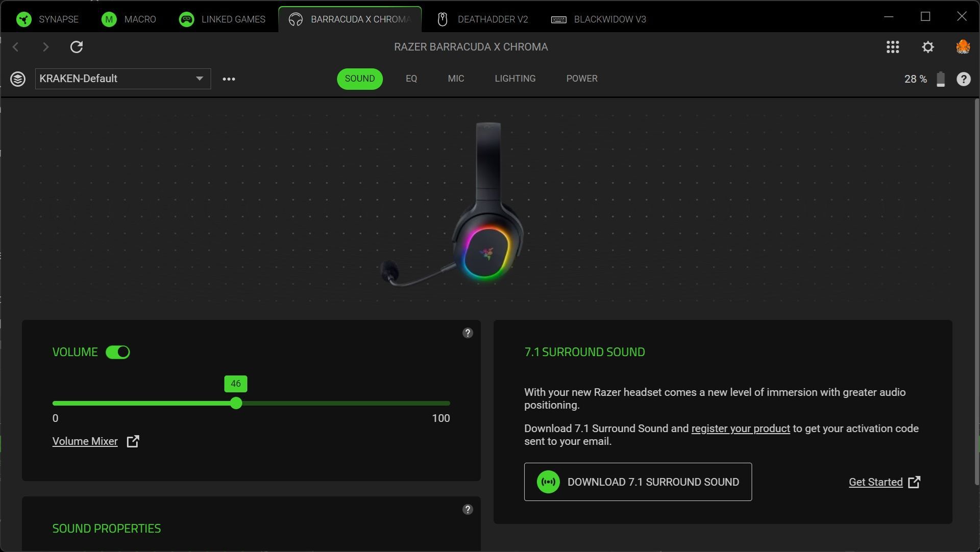Click Download 7.1 Surround Sound button
The width and height of the screenshot is (980, 552).
tap(638, 482)
